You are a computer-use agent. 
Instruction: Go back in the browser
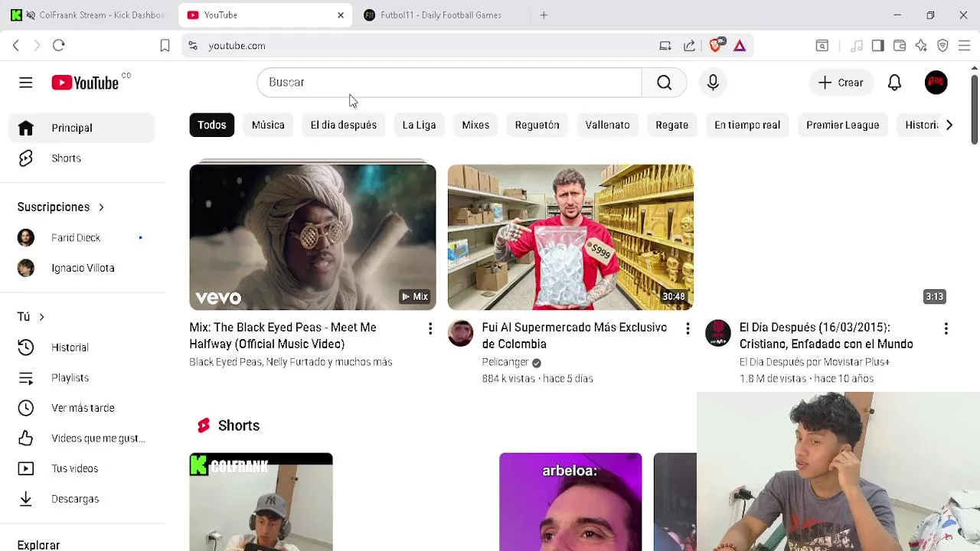16,46
